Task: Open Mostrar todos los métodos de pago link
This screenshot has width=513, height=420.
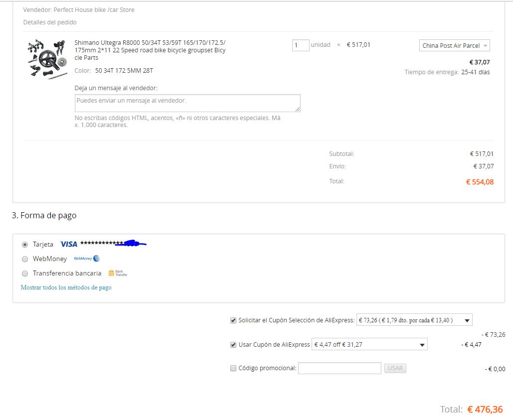Action: tap(66, 287)
